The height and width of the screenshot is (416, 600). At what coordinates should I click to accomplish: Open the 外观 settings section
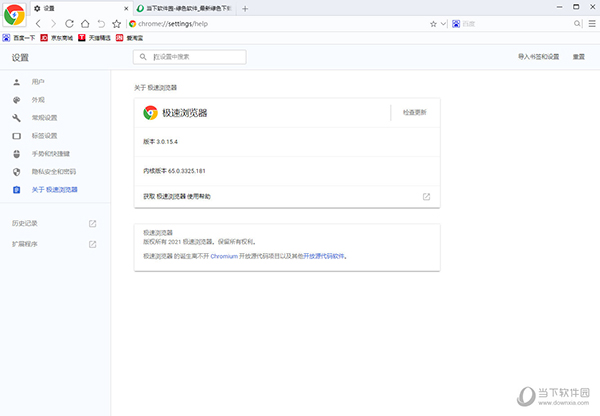[55, 100]
